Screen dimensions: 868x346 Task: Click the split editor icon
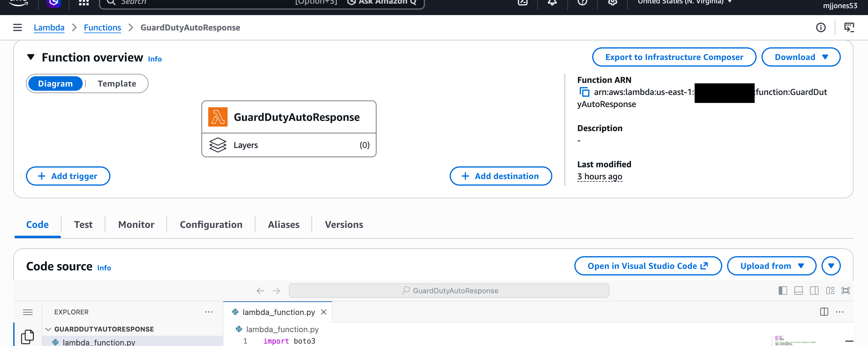pos(824,312)
